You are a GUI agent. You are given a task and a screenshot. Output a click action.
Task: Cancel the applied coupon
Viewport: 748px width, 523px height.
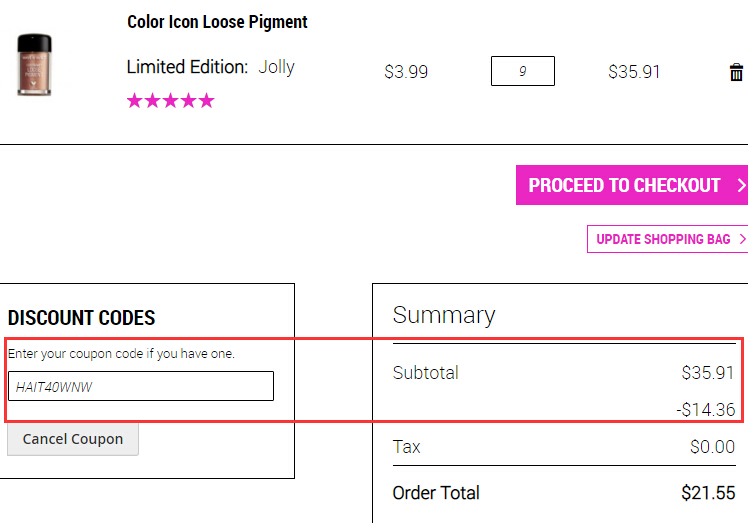(73, 439)
